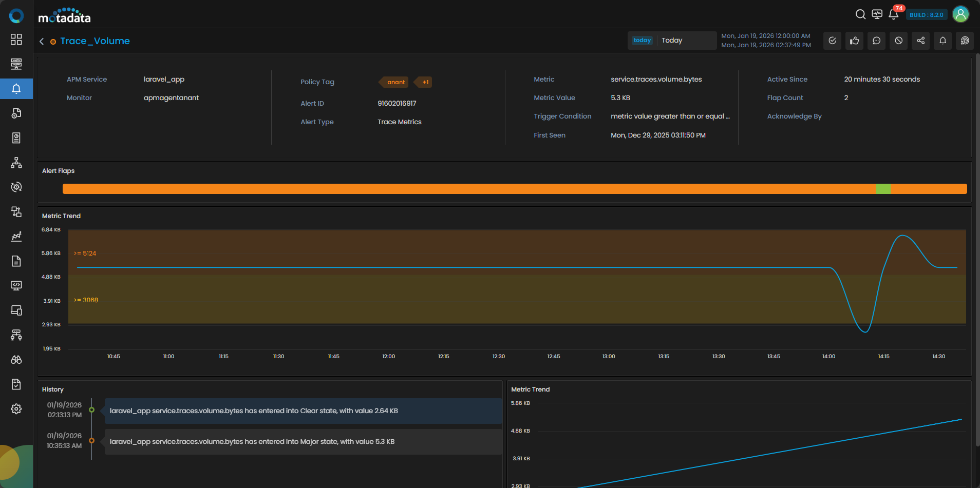Toggle the alert notification bell in toolbar
Screen dimensions: 980x488
click(x=943, y=41)
